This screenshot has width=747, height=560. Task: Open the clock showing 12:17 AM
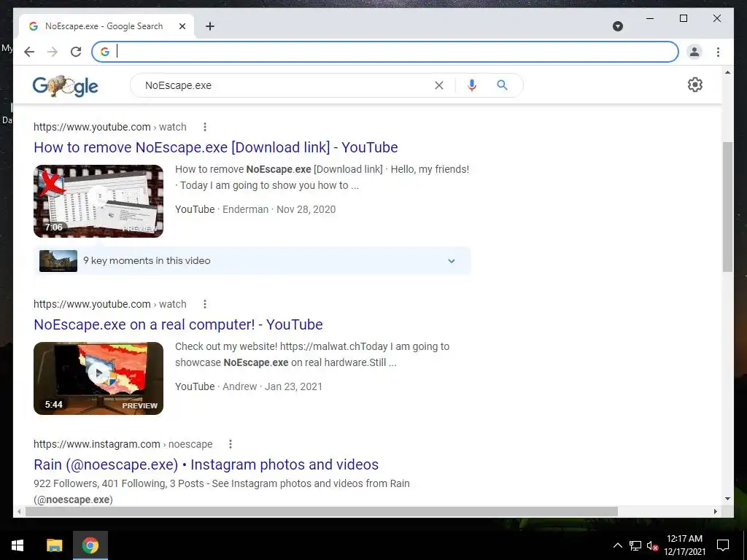pyautogui.click(x=684, y=545)
